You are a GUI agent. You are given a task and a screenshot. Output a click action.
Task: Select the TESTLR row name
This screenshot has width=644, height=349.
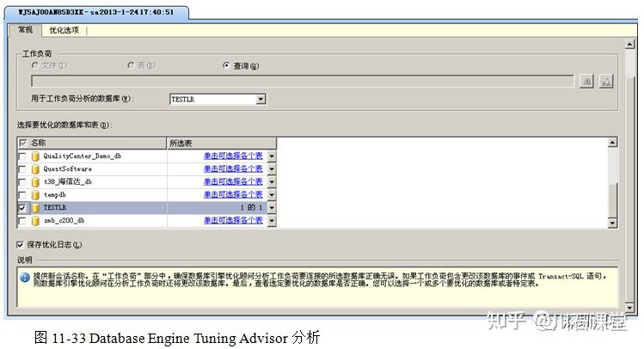[x=55, y=208]
